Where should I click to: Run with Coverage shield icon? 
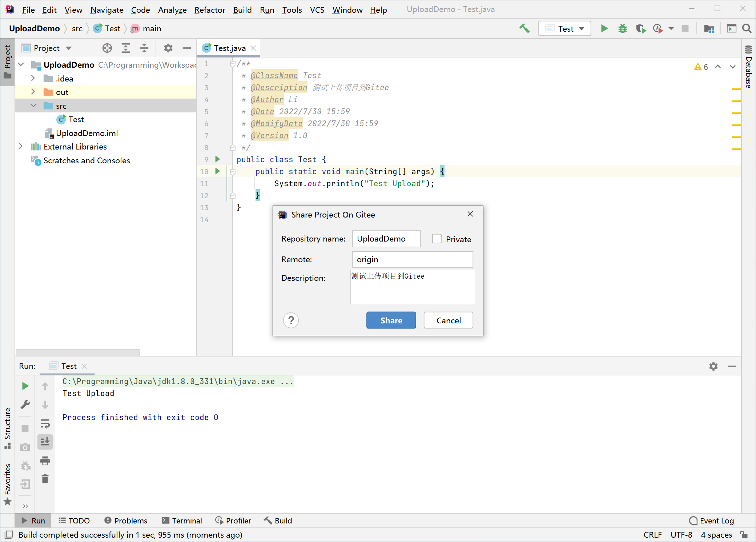(641, 28)
